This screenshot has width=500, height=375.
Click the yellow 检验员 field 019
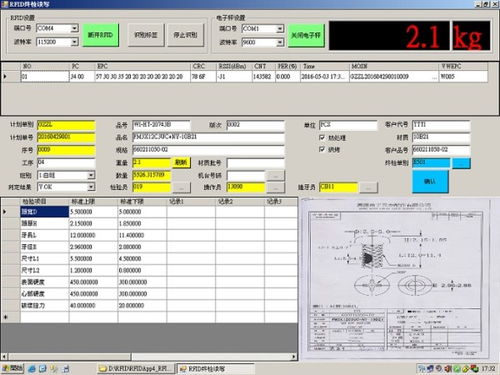tap(152, 187)
